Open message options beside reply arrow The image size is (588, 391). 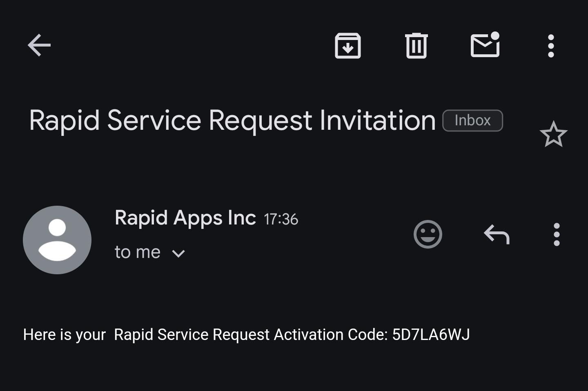(x=556, y=234)
